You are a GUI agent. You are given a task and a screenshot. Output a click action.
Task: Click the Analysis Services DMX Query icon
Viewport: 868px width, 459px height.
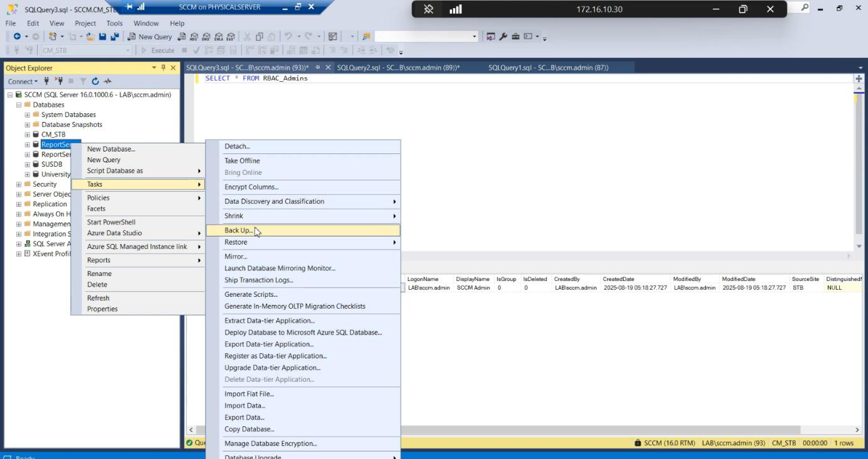click(x=206, y=36)
